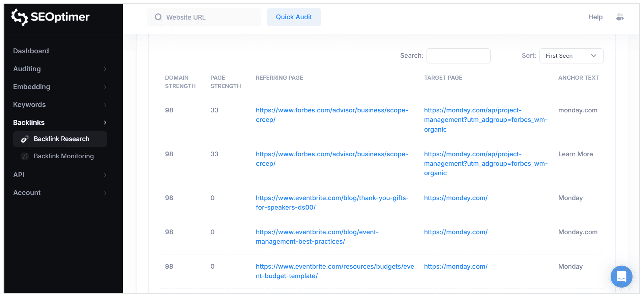Viewport: 644px width, 297px height.
Task: Open the First Seen sort dropdown
Action: click(571, 56)
